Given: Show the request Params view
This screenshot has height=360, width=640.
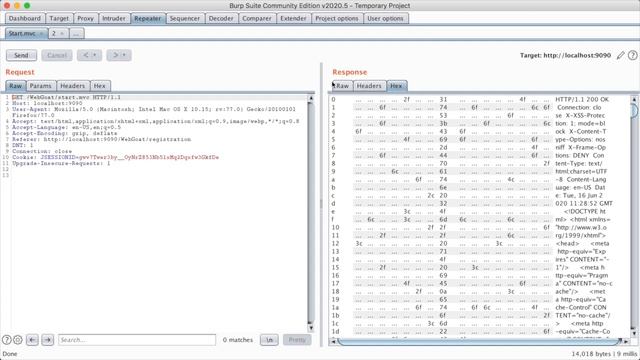Looking at the screenshot, I should 40,86.
